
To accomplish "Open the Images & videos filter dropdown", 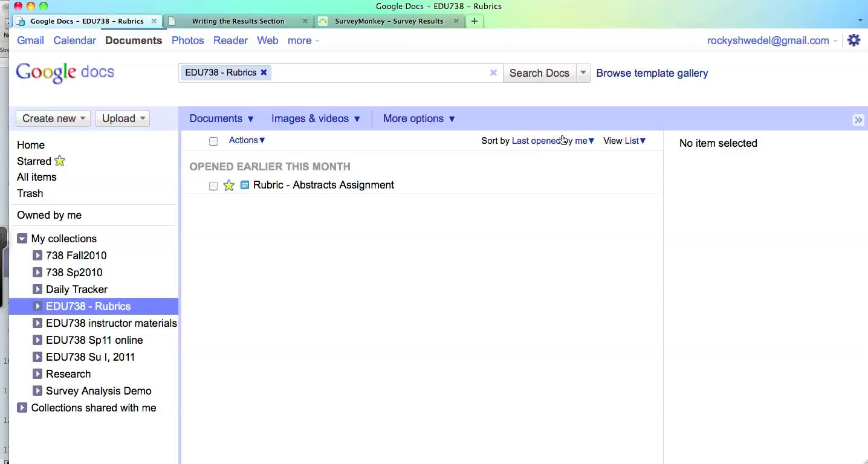I will point(316,118).
